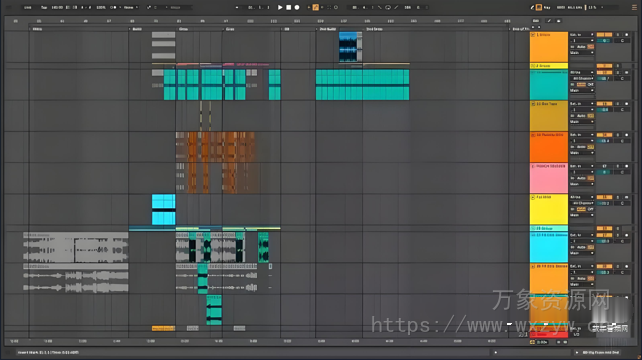
Task: Set monitor to In on mustard track
Action: [x=573, y=116]
